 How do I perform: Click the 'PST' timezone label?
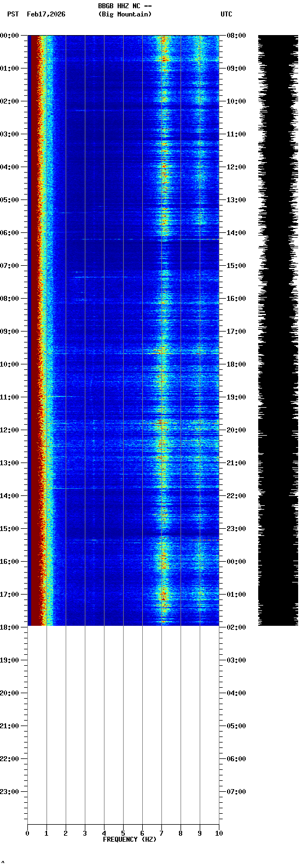tap(13, 14)
